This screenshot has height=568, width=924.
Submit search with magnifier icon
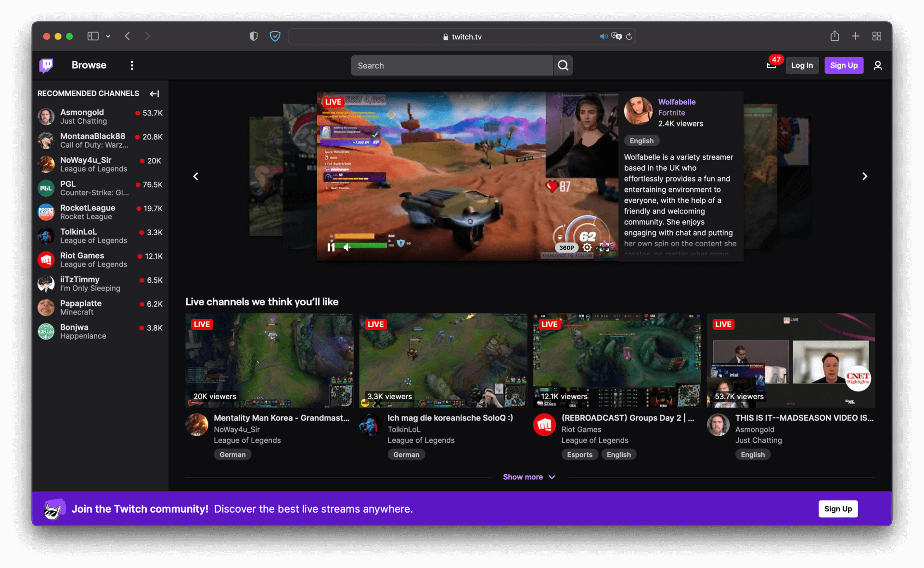[x=563, y=65]
